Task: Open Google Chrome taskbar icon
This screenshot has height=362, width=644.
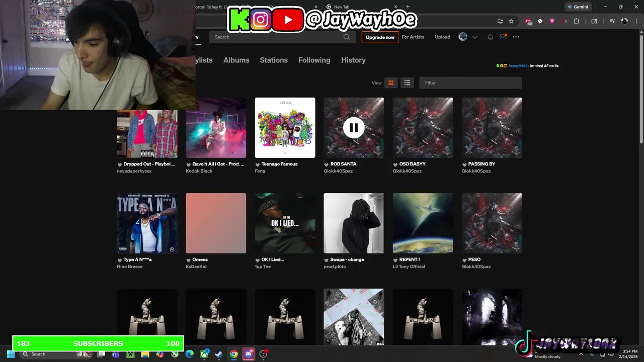Action: tap(234, 354)
